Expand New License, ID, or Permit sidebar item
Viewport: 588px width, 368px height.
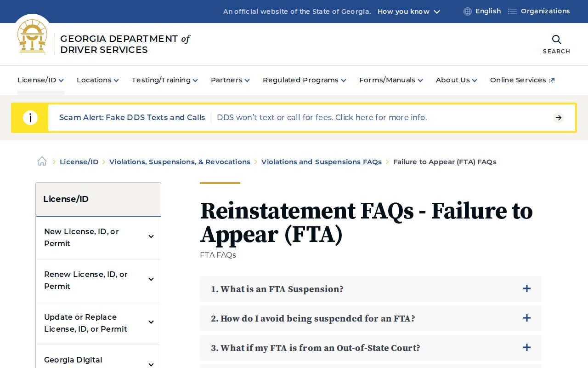[98, 237]
